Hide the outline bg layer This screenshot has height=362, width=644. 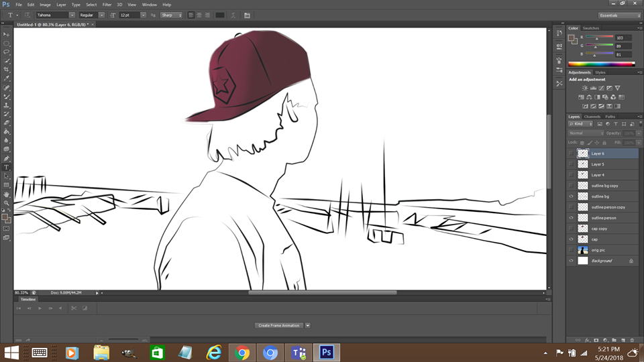coord(571,196)
